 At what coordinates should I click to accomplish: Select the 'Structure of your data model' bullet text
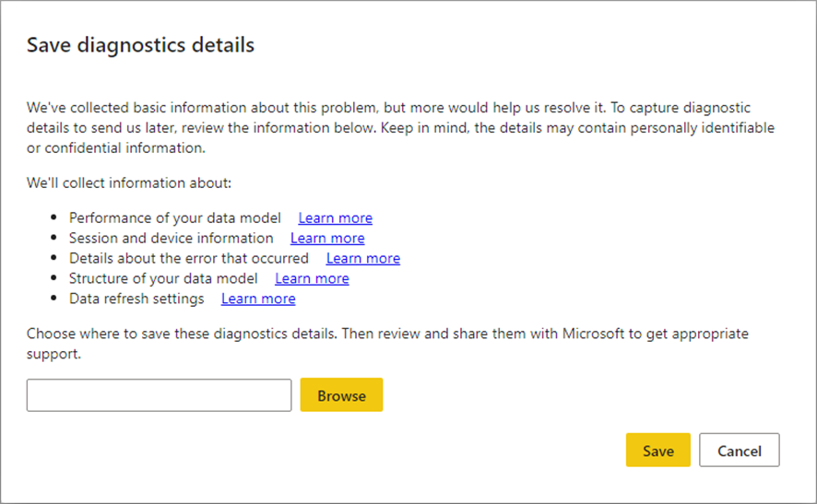coord(163,278)
